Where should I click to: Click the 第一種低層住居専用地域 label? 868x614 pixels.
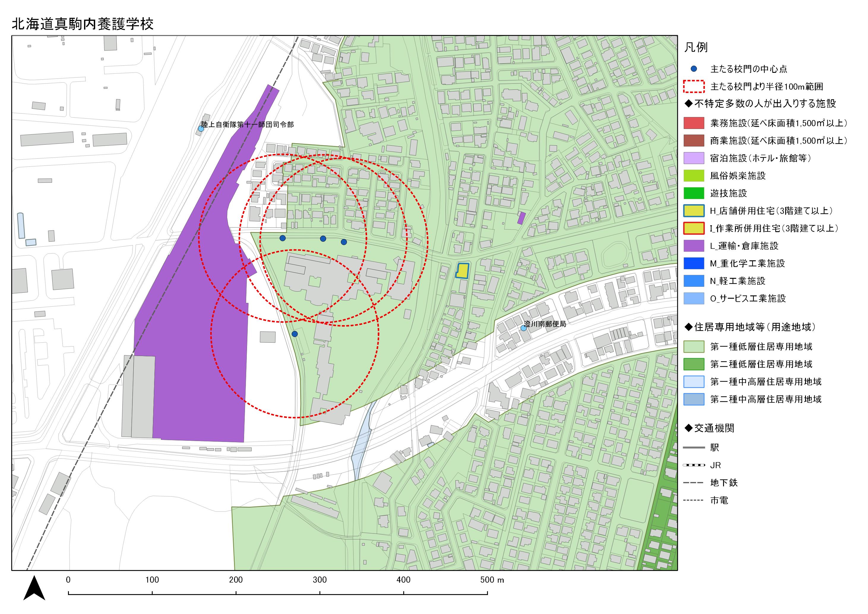[x=761, y=347]
